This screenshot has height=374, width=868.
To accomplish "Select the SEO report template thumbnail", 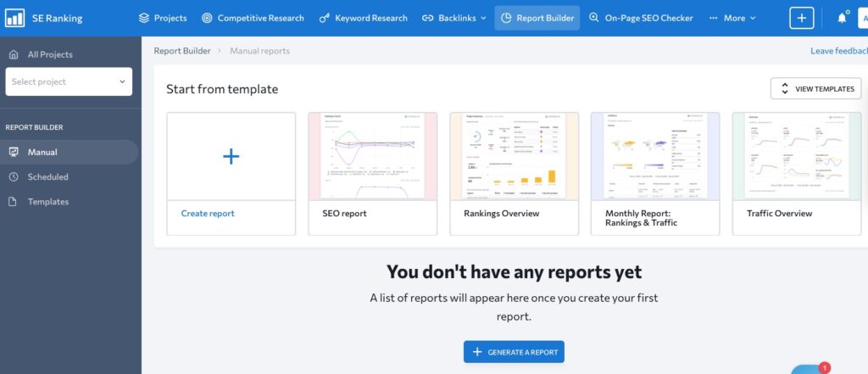I will pos(373,156).
